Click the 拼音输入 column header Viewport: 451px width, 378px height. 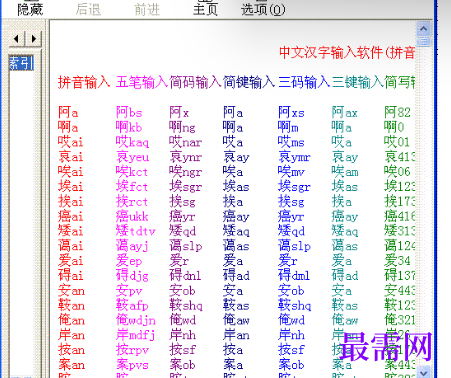84,82
